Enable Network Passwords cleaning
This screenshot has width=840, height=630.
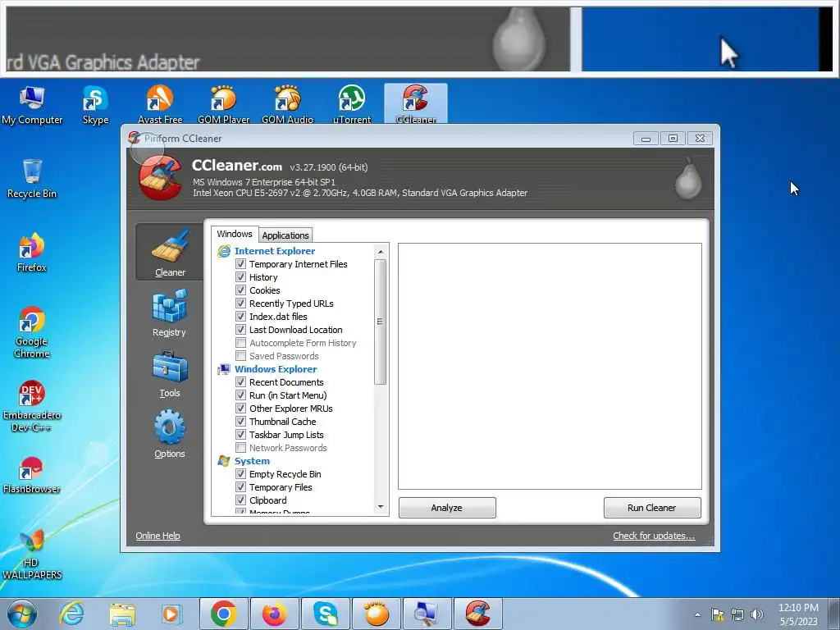(x=241, y=448)
